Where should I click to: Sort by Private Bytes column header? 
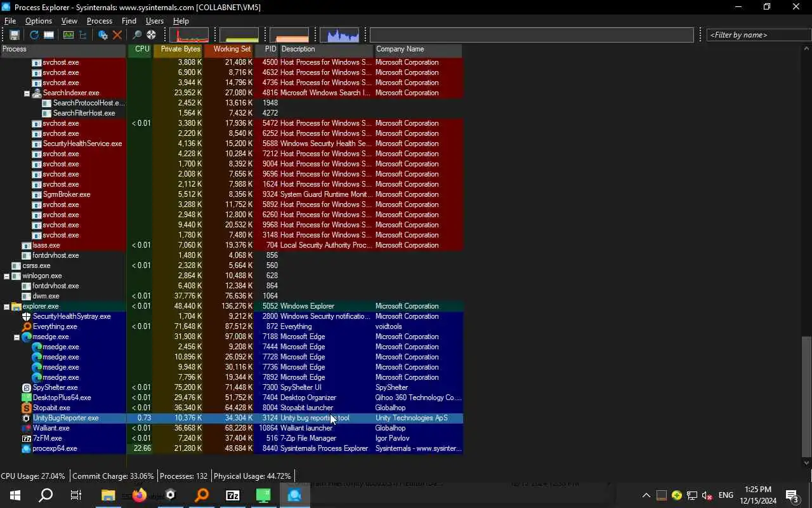coord(178,50)
